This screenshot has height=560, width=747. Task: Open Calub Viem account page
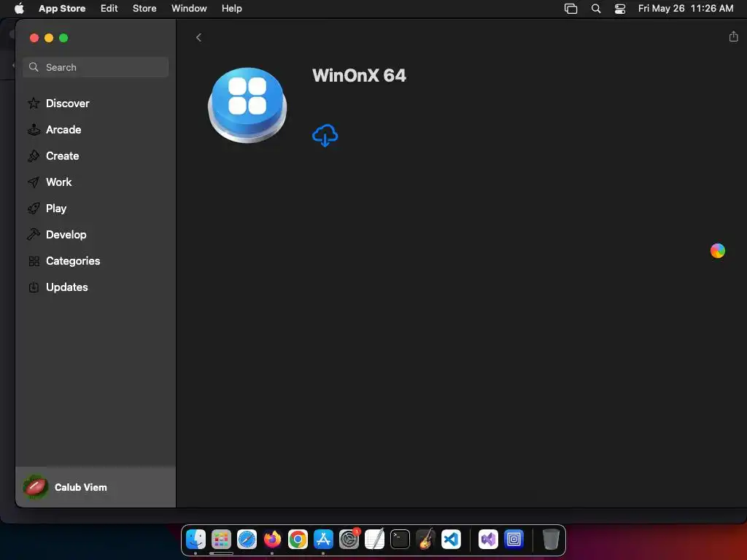[x=96, y=486]
